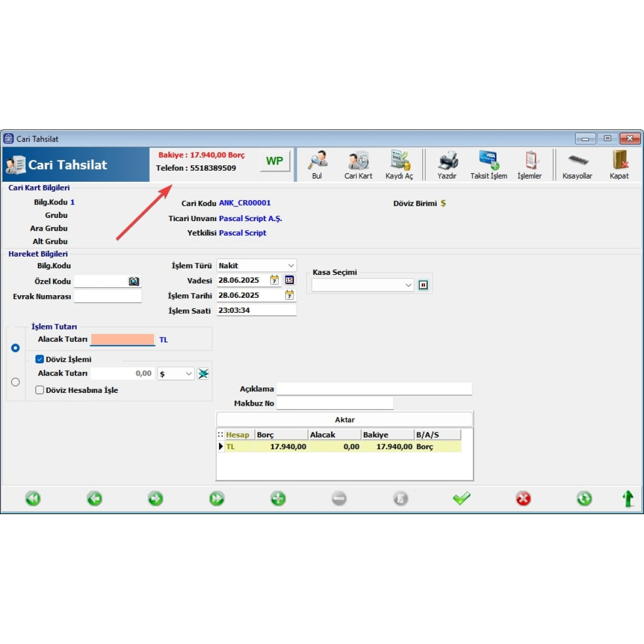The height and width of the screenshot is (644, 644).
Task: Click the green plus add record button
Action: (x=278, y=499)
